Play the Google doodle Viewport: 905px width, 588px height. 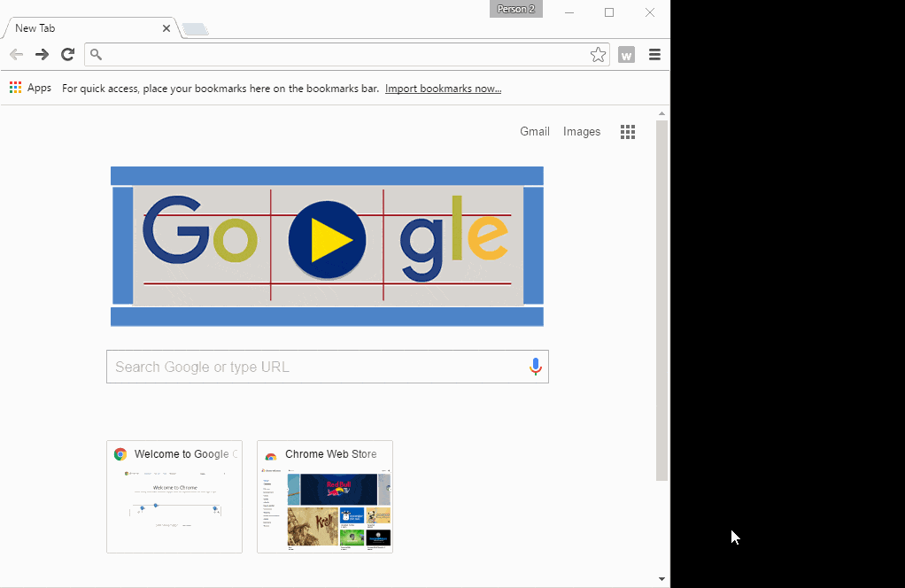pos(328,239)
